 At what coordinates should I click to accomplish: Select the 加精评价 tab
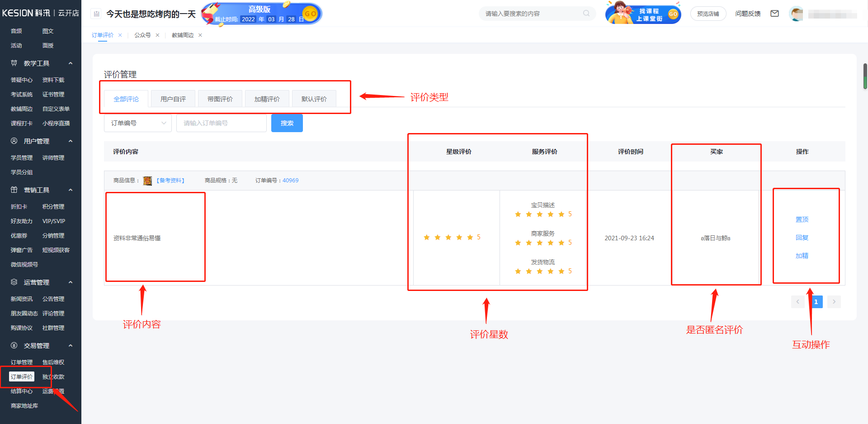(x=267, y=99)
